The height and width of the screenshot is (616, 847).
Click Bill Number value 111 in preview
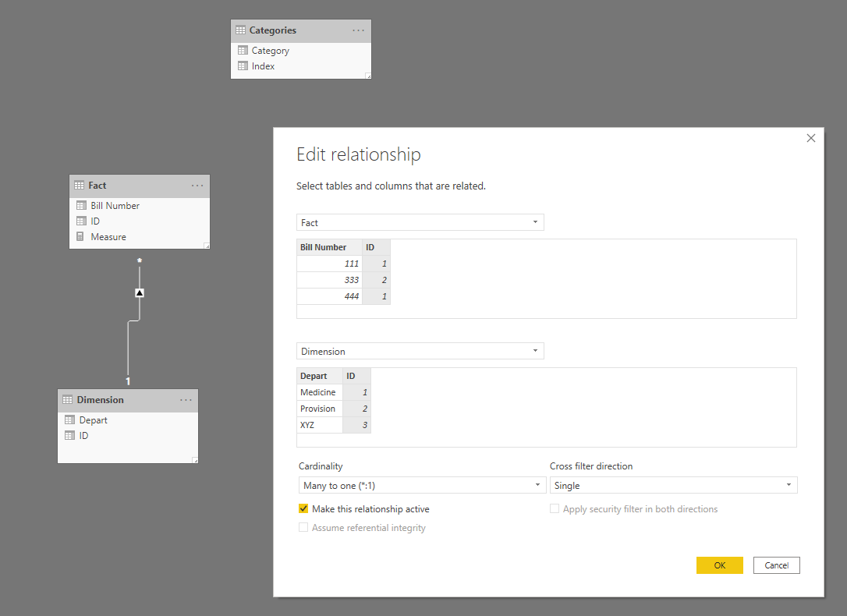[329, 264]
